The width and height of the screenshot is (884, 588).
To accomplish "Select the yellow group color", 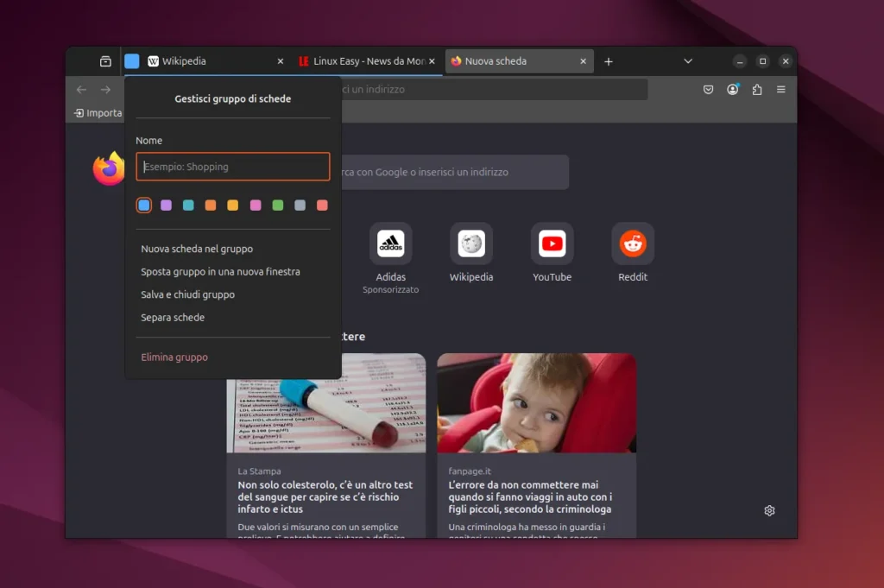I will pos(233,205).
